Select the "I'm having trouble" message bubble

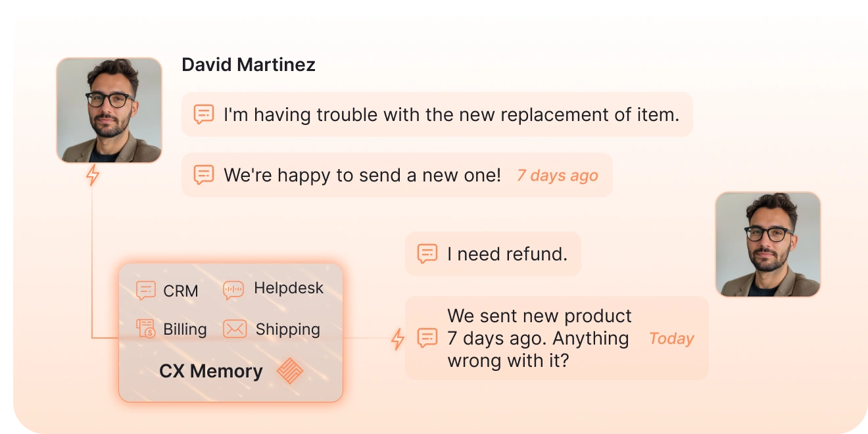click(x=450, y=114)
